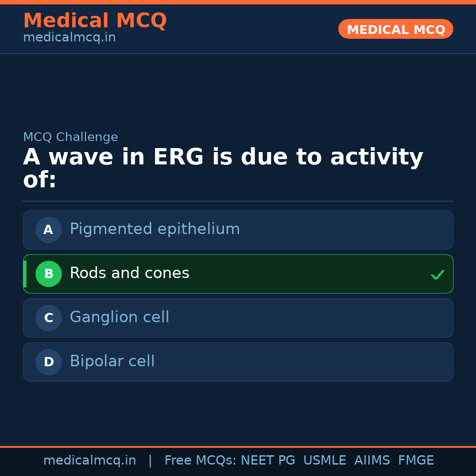Screen dimensions: 476x476
Task: Click the green checkmark on option B
Action: point(438,275)
